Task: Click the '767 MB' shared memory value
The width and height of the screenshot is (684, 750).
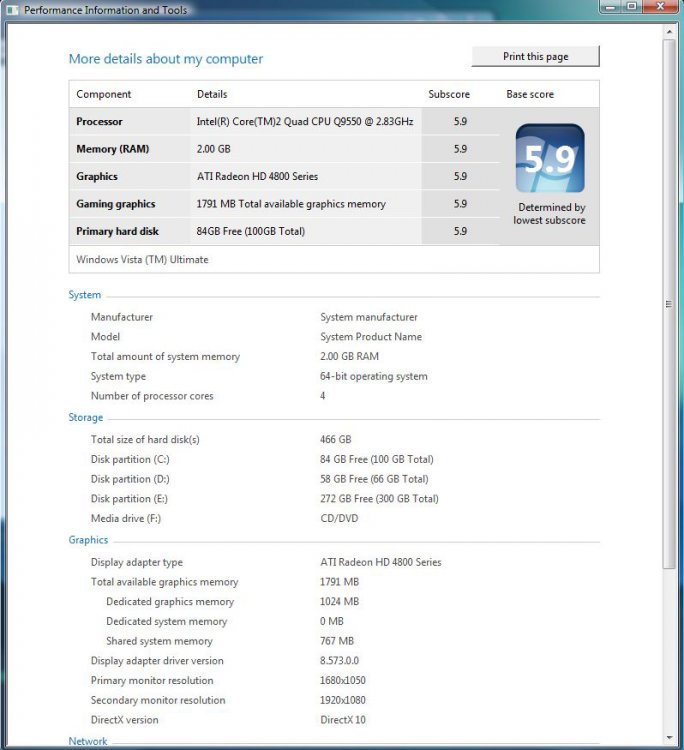Action: click(x=337, y=641)
